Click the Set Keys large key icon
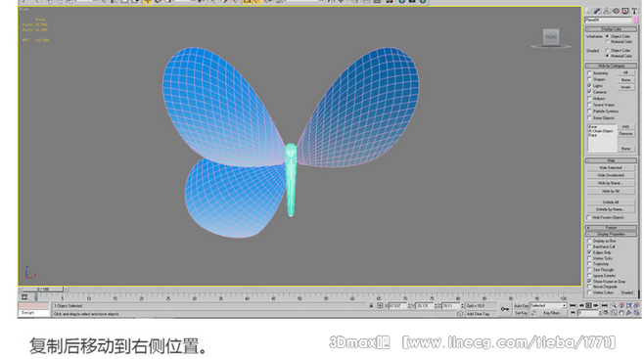 tap(505, 309)
